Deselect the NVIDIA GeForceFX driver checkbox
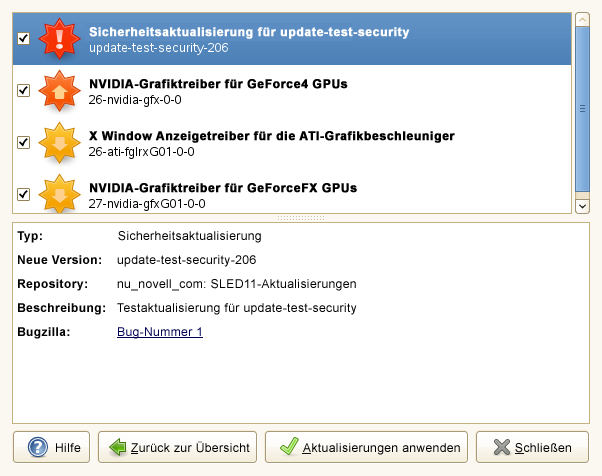Image resolution: width=602 pixels, height=476 pixels. (24, 195)
